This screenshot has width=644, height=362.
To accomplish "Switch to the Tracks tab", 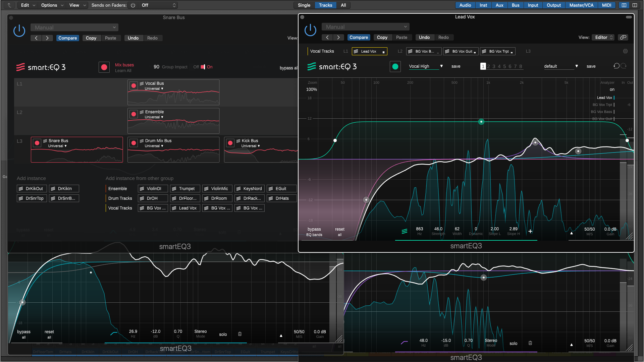I will (325, 5).
